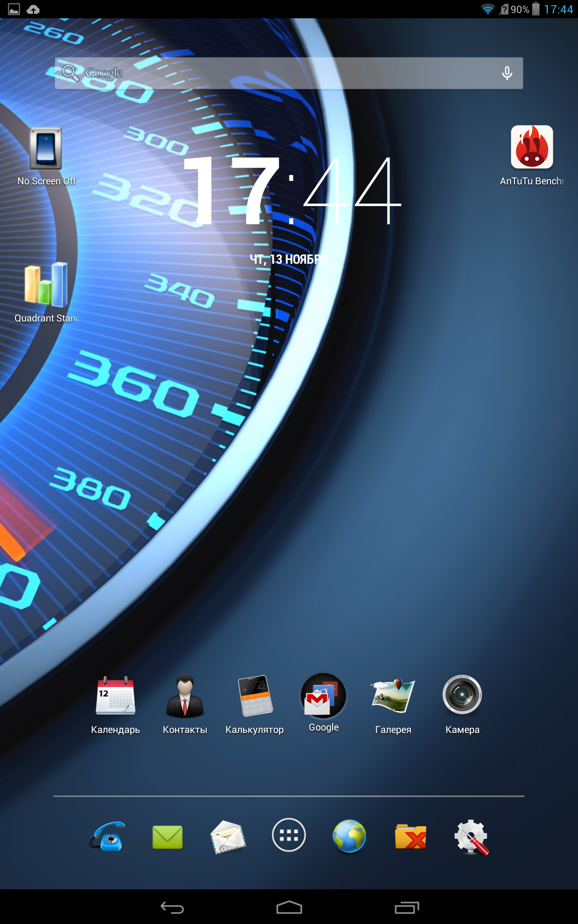Open Галерея gallery app
The image size is (578, 924).
pyautogui.click(x=393, y=696)
